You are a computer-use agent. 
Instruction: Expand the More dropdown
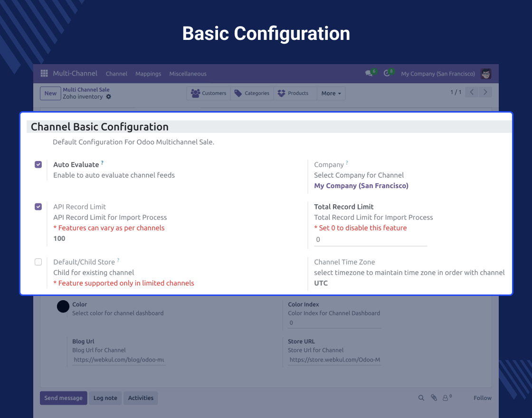tap(331, 93)
